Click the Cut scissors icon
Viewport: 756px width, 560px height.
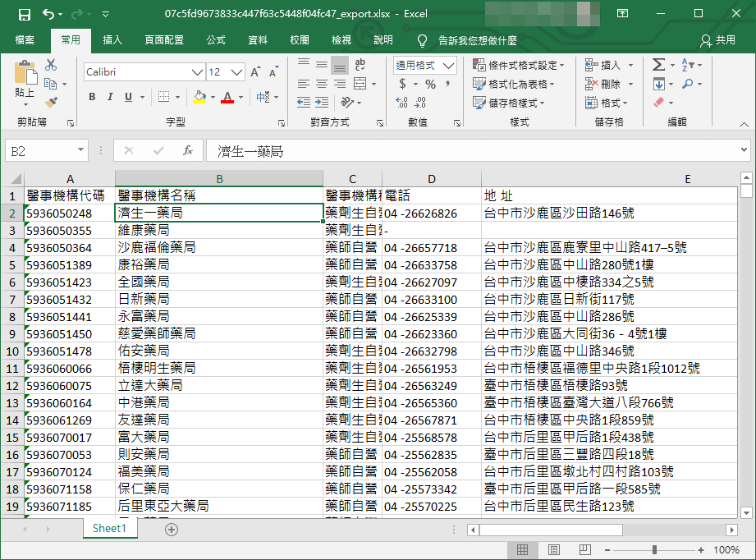51,65
